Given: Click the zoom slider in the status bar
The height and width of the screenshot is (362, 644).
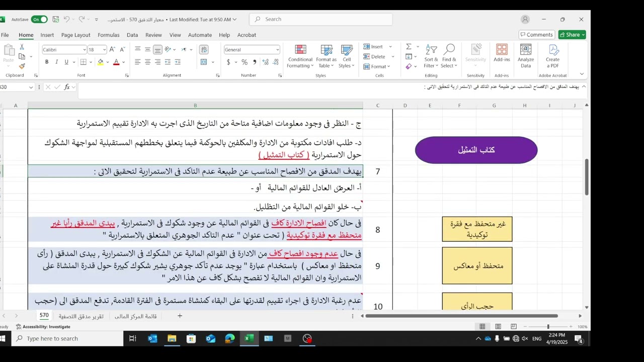Looking at the screenshot, I should [x=548, y=326].
